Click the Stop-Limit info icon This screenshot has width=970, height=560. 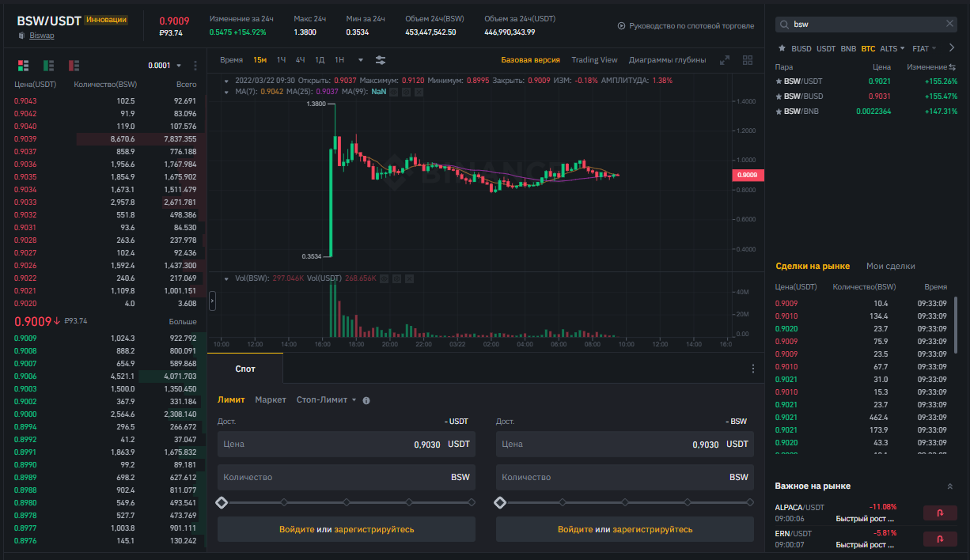click(366, 400)
